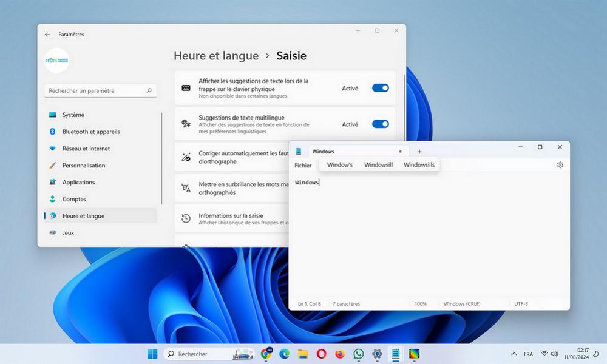Screen dimensions: 607x364
Task: Click the spell-highlight icon in Saisie
Action: coord(186,188)
